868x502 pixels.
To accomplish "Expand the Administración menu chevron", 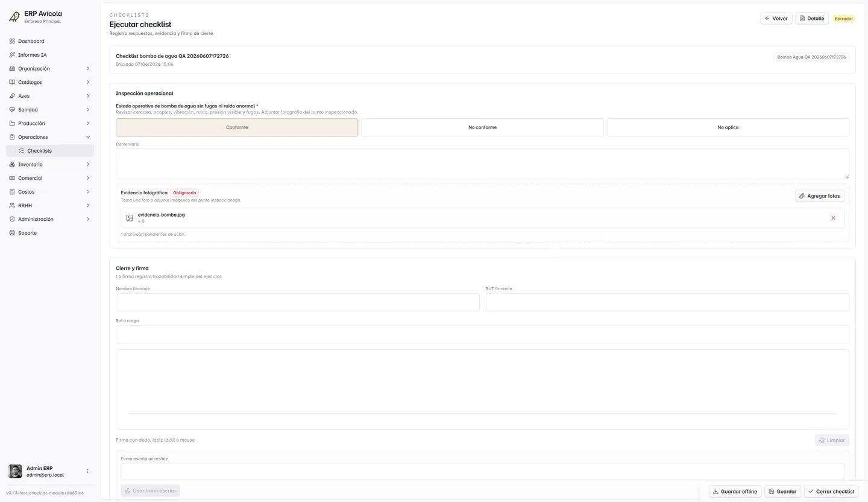I will click(88, 219).
